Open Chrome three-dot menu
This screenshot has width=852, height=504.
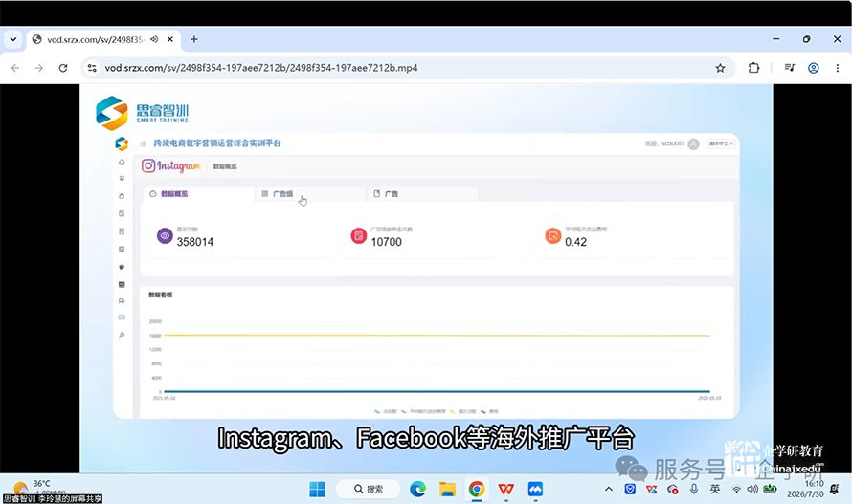838,68
